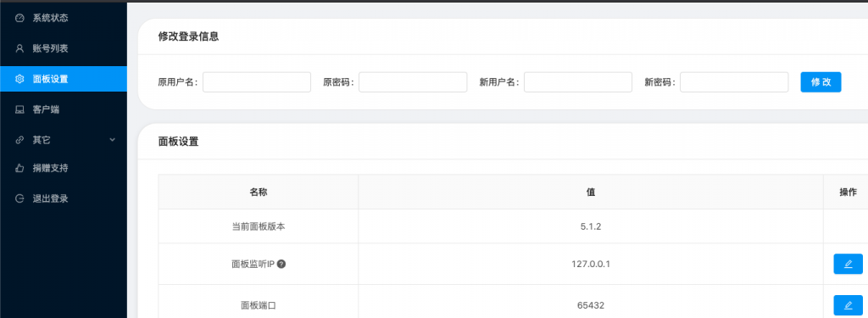Image resolution: width=868 pixels, height=318 pixels.
Task: Focus the 新用户名 input field
Action: point(578,82)
